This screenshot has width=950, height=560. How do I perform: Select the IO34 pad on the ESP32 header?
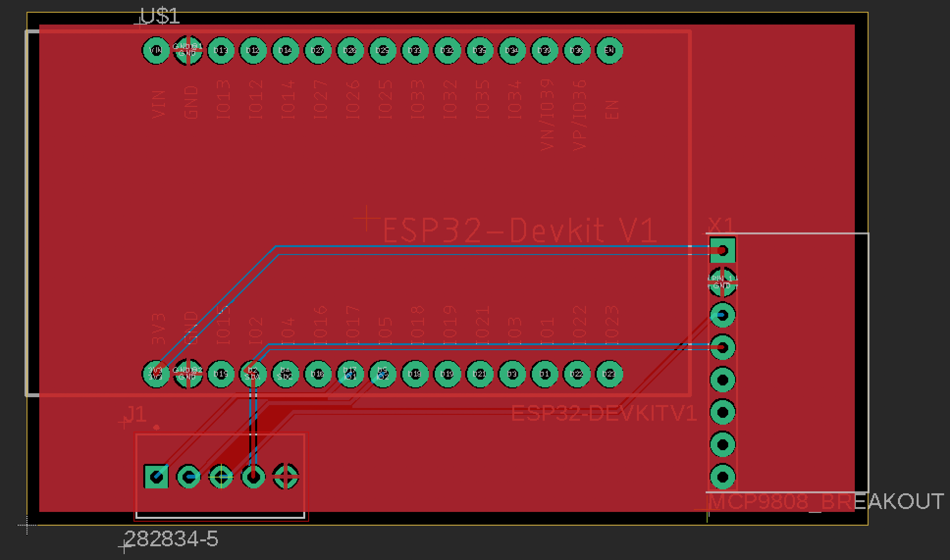pyautogui.click(x=512, y=50)
